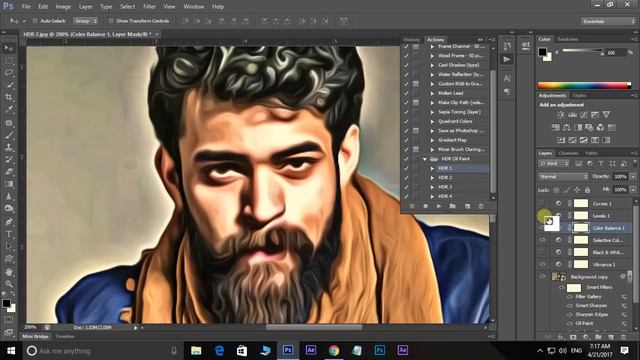Hide the Background copy layer
Viewport: 640px width, 360px height.
542,277
